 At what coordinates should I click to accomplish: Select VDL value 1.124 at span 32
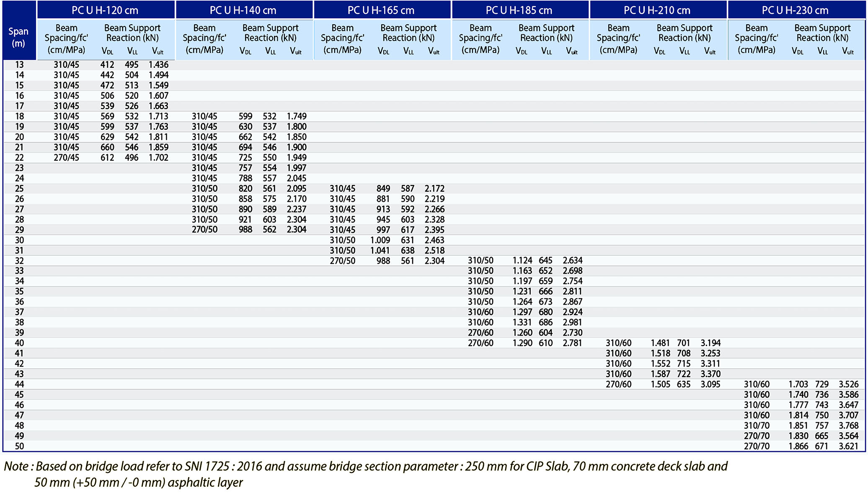point(522,260)
